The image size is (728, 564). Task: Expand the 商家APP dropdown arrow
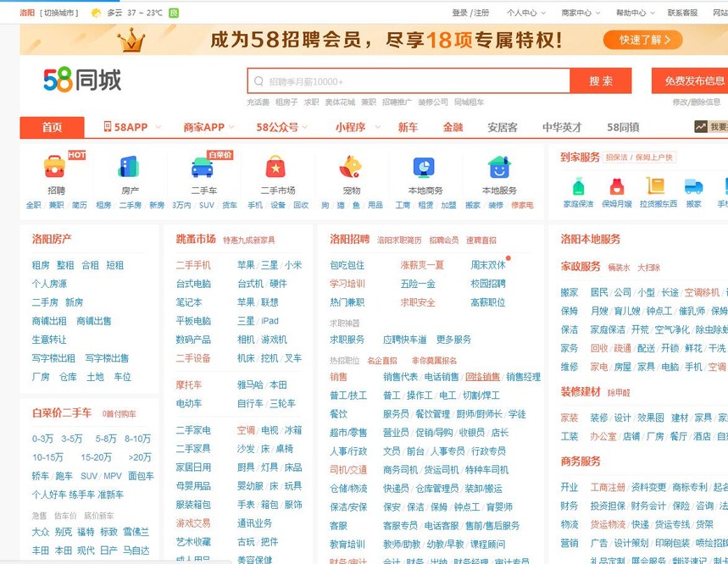231,127
